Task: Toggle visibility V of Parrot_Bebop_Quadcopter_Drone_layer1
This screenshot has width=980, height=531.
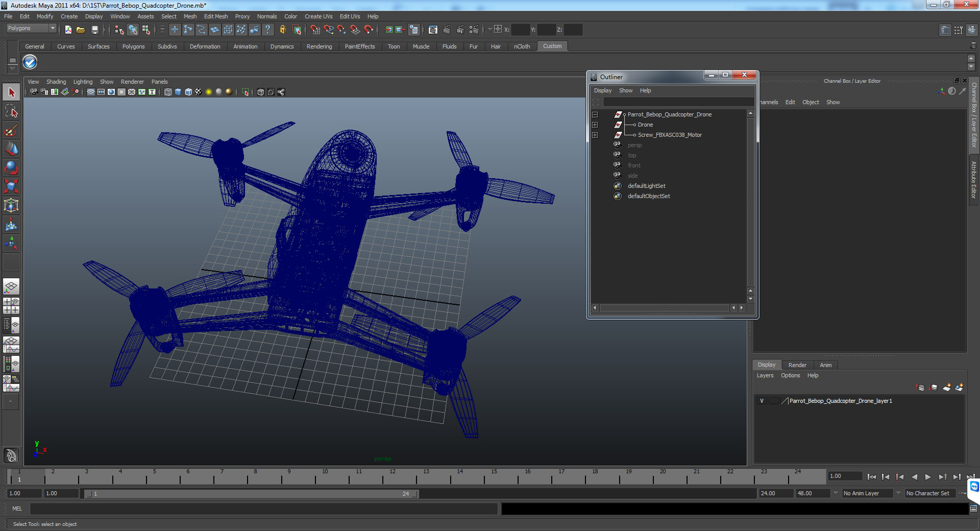Action: (762, 401)
